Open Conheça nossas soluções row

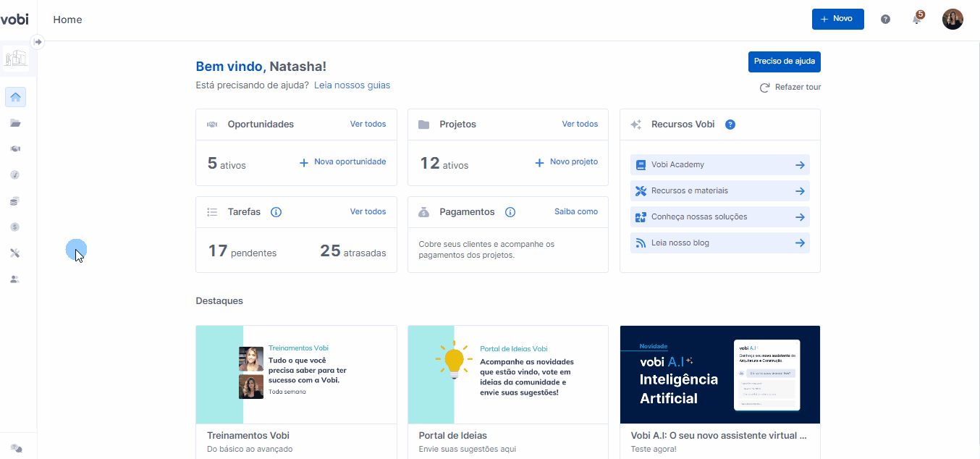tap(720, 217)
